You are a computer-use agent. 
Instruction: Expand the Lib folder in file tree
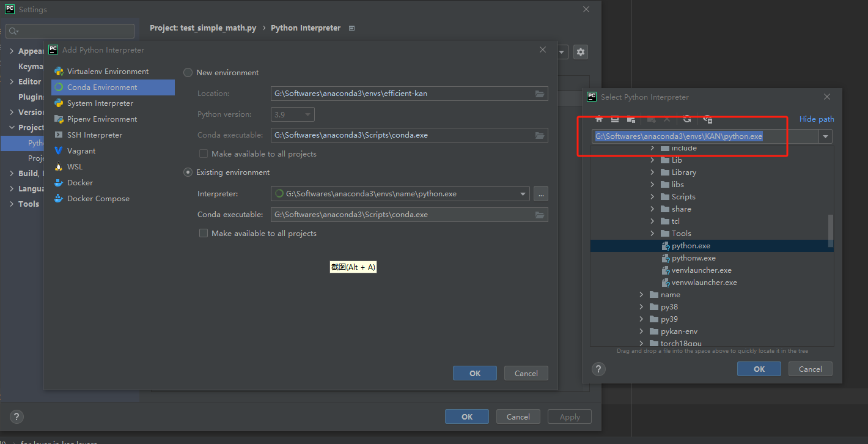(x=652, y=160)
